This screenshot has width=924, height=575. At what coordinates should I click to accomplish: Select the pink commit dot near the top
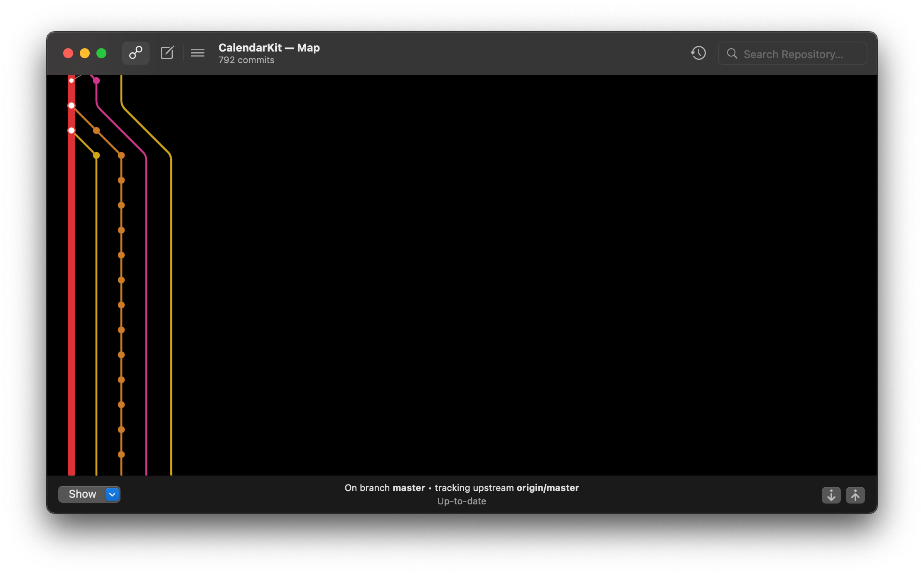pos(97,80)
